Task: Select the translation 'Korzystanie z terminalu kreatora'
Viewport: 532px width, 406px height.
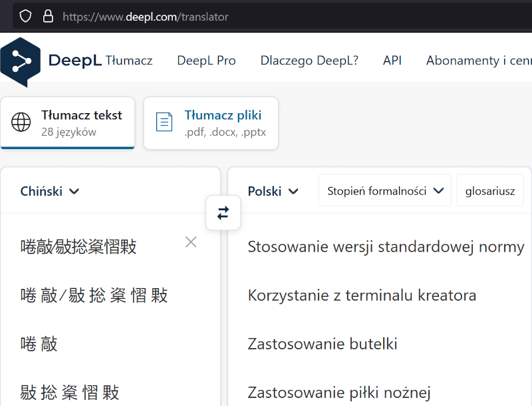Action: coord(362,296)
